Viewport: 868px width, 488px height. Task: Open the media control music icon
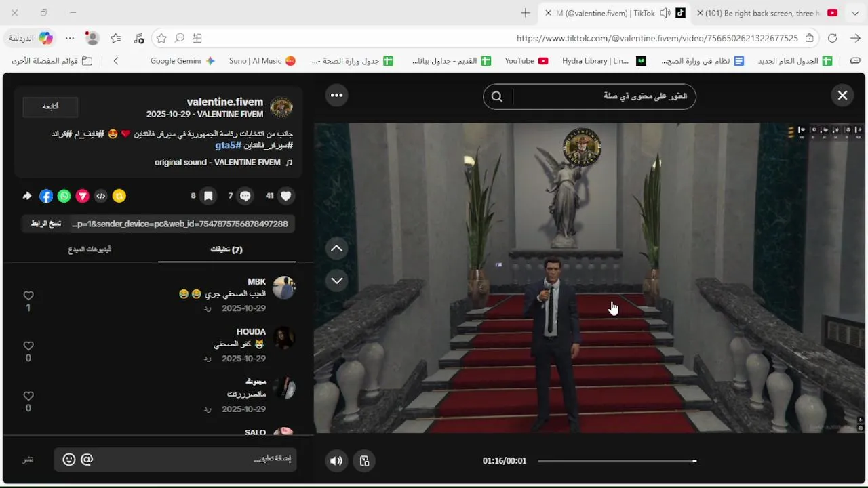click(139, 38)
